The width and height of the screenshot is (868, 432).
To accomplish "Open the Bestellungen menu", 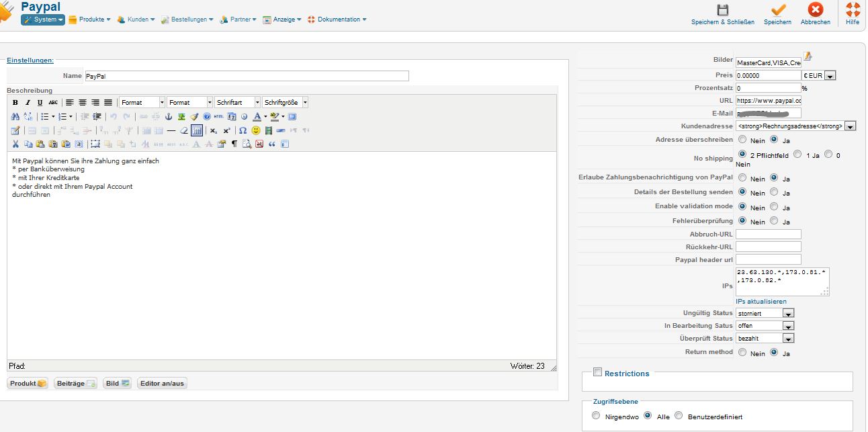I will 187,20.
